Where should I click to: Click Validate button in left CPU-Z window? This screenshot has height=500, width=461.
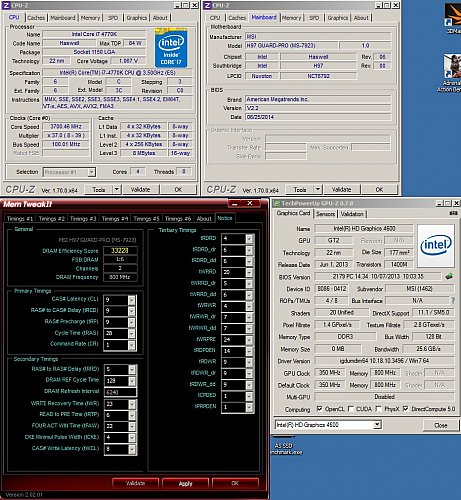tap(140, 189)
